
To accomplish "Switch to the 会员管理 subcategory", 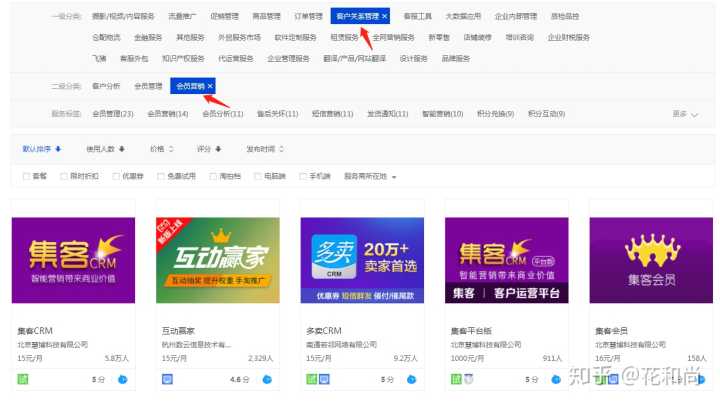I will coord(147,87).
